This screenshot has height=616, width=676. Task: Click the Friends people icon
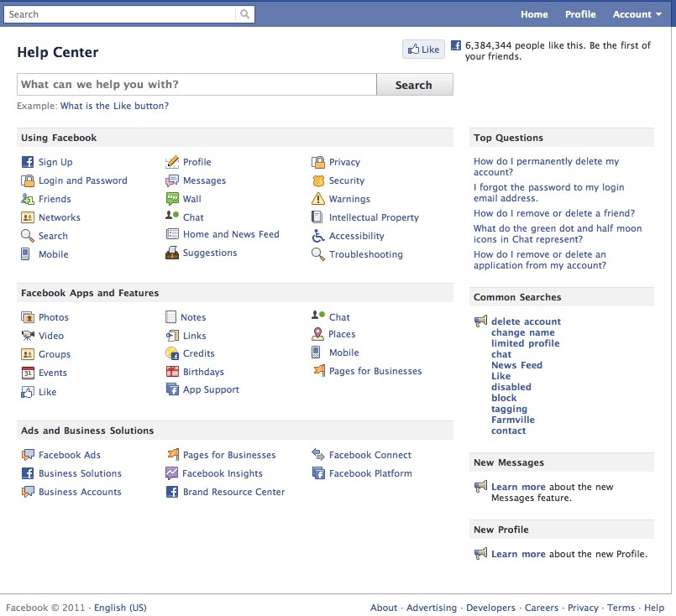tap(28, 199)
